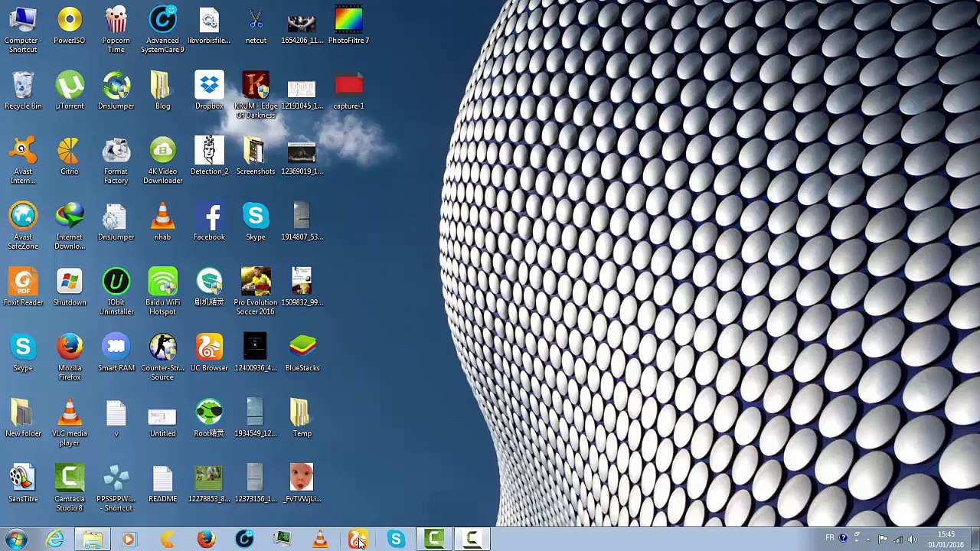Open the Temp folder

pos(302,419)
